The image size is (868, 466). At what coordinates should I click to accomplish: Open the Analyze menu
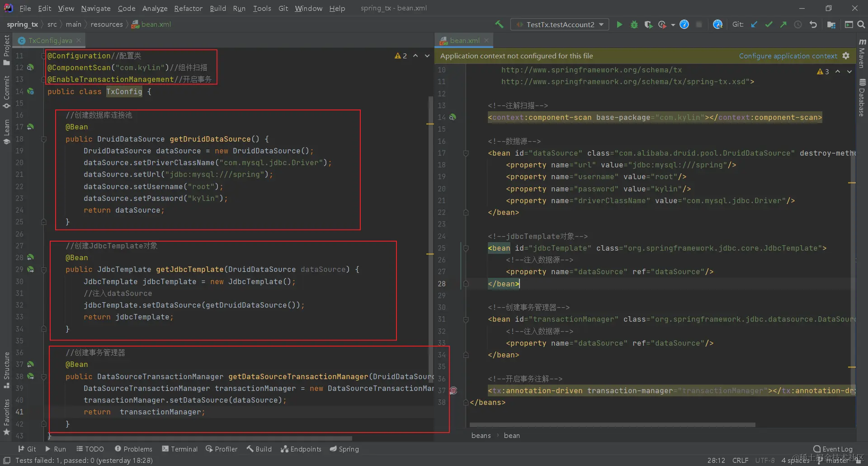click(155, 8)
